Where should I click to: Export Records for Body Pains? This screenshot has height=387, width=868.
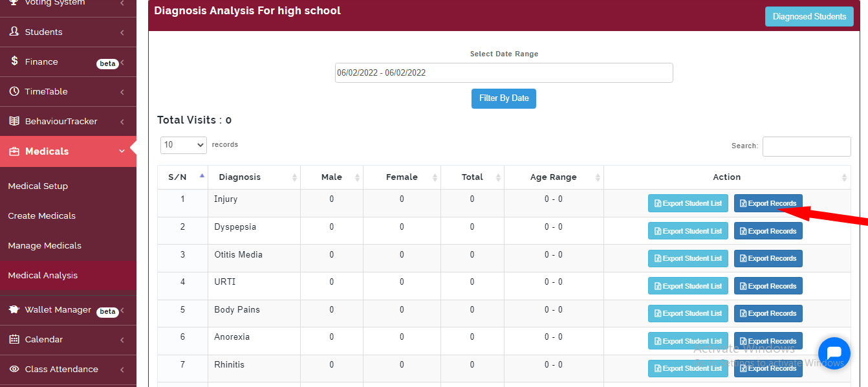click(x=768, y=313)
